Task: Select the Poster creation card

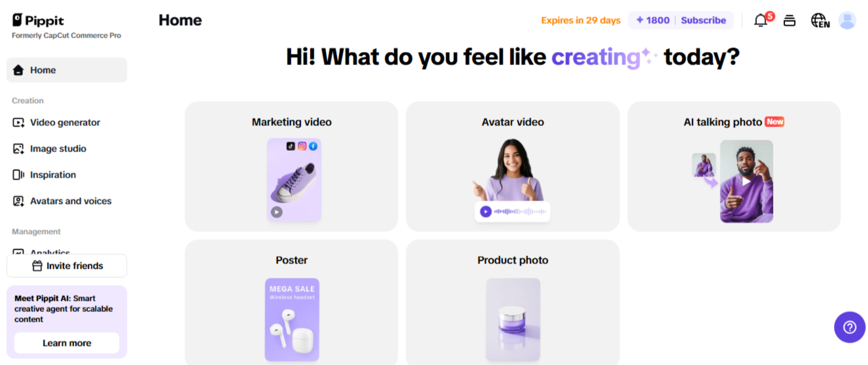Action: click(291, 302)
